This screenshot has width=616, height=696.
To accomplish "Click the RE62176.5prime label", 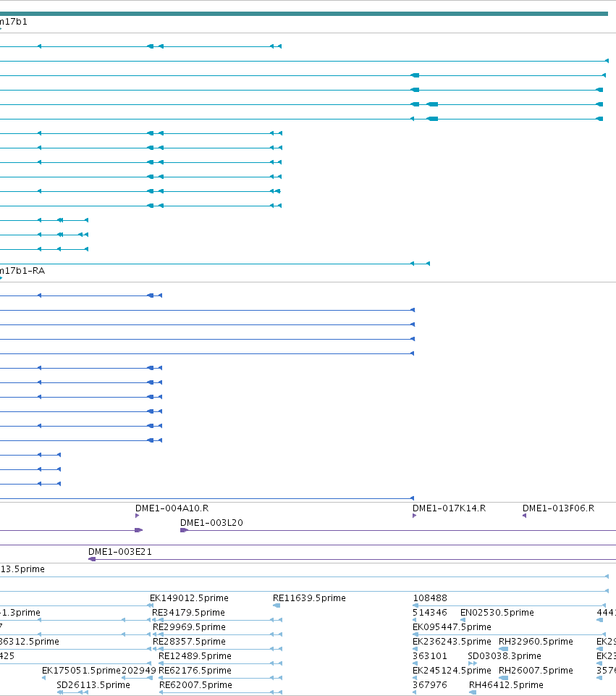I will tap(195, 671).
